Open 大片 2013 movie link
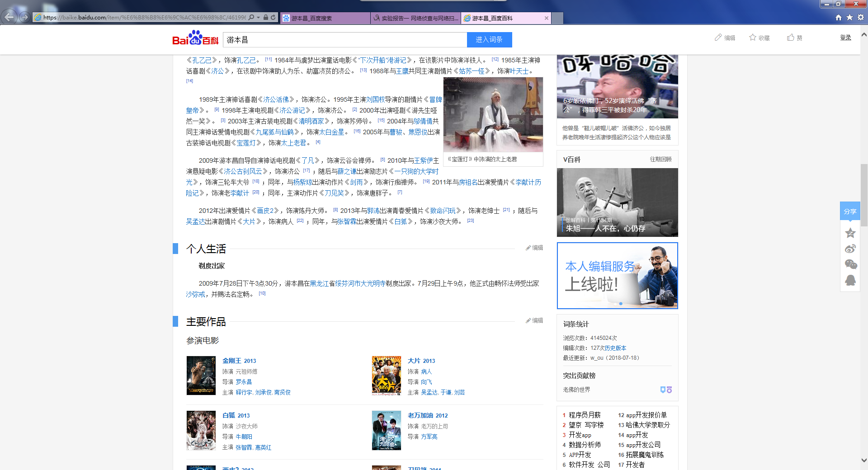Image resolution: width=868 pixels, height=470 pixels. [421, 361]
